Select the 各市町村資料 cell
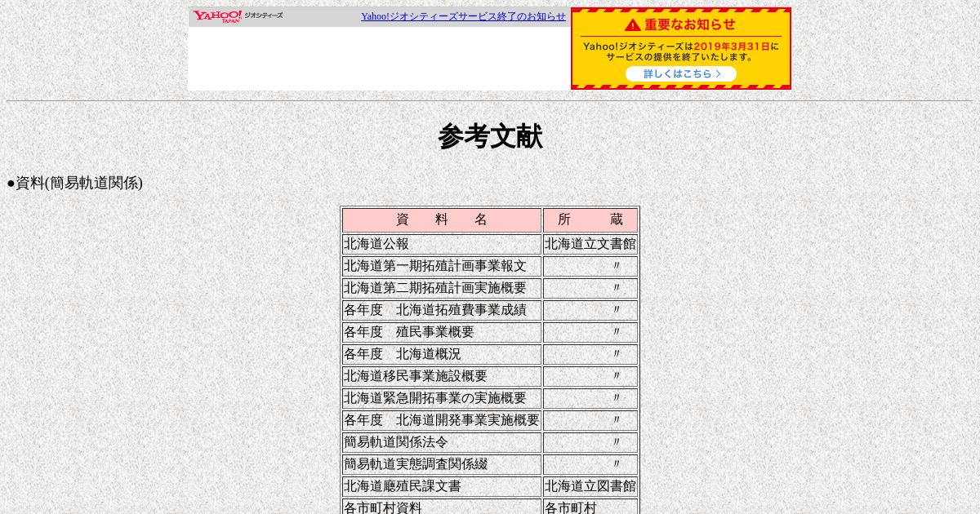The height and width of the screenshot is (514, 980). pyautogui.click(x=442, y=507)
